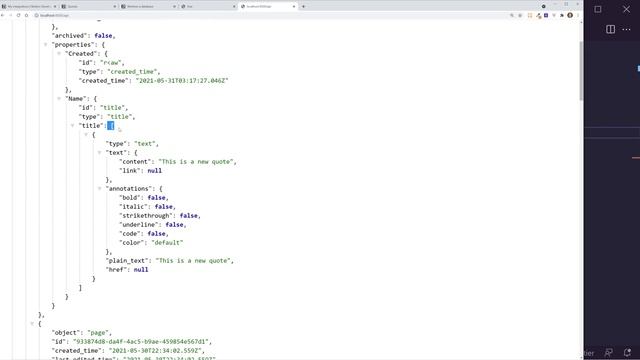Screen dimensions: 640x360
Task: Reload the localhost page
Action: click(18, 15)
